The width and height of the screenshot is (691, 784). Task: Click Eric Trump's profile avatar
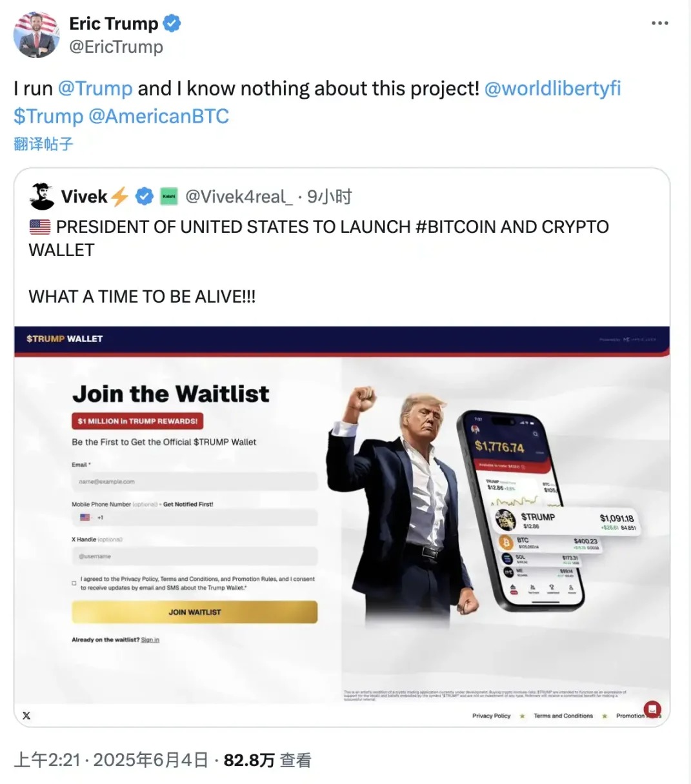point(37,35)
